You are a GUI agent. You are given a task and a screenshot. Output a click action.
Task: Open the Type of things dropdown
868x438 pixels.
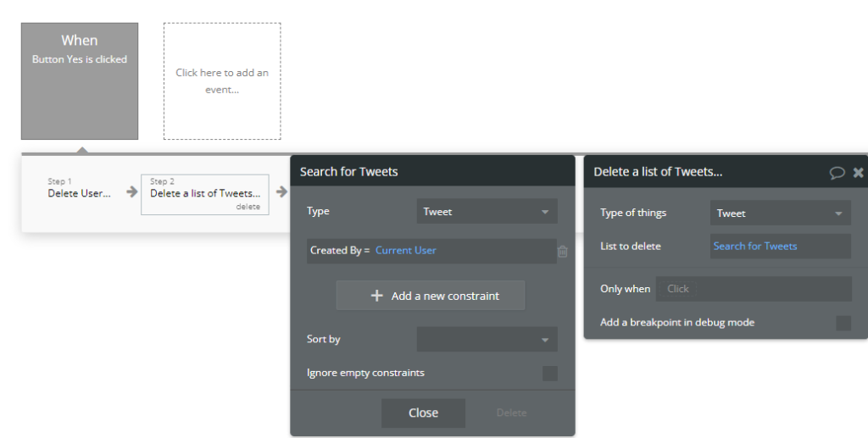[x=780, y=213]
